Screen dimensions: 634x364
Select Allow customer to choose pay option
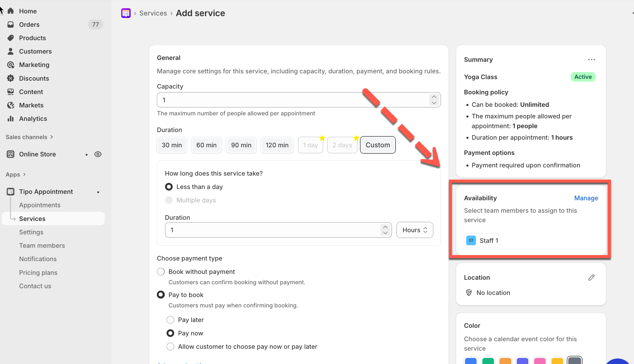171,347
